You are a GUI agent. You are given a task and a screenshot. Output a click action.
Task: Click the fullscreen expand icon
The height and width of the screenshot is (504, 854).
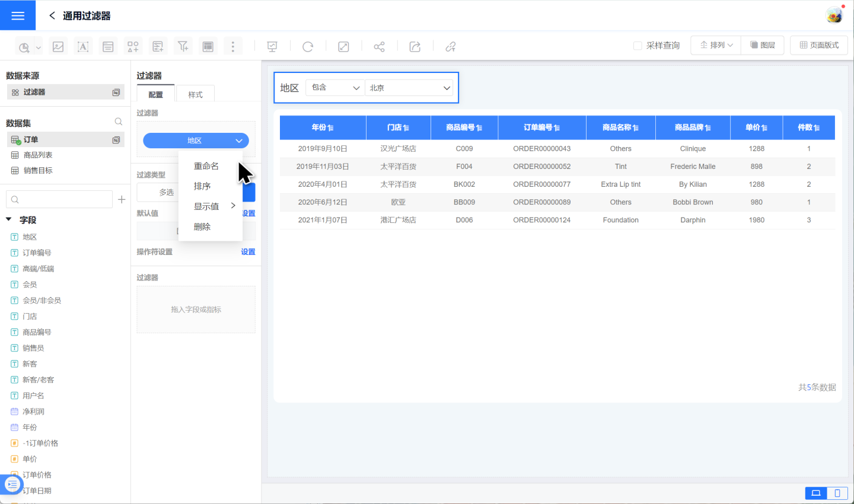(343, 47)
